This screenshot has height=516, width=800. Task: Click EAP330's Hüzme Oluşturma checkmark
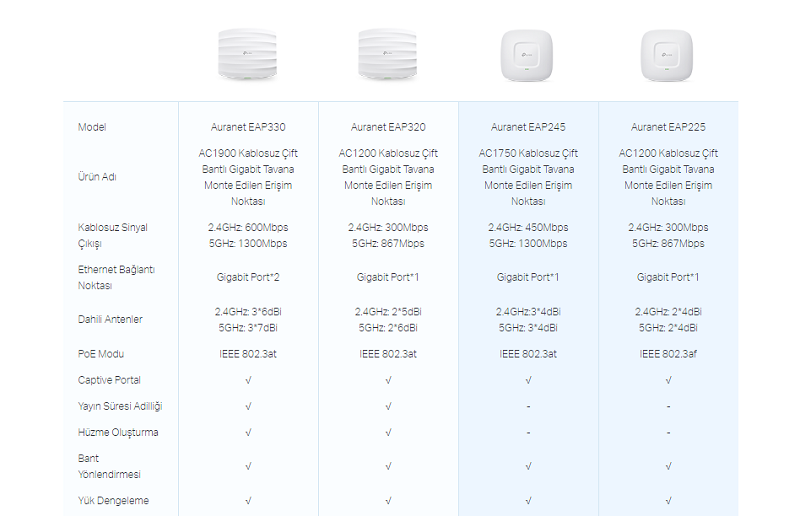point(248,432)
